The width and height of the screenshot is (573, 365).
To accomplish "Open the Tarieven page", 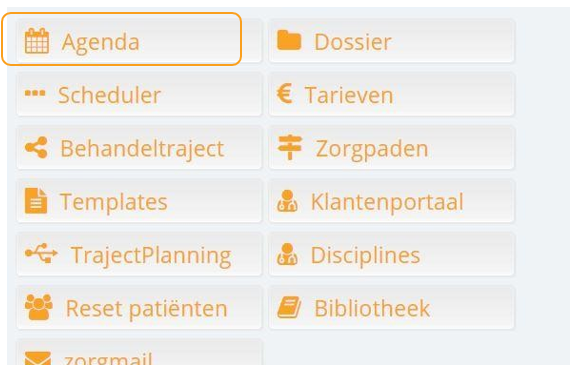I will [391, 95].
